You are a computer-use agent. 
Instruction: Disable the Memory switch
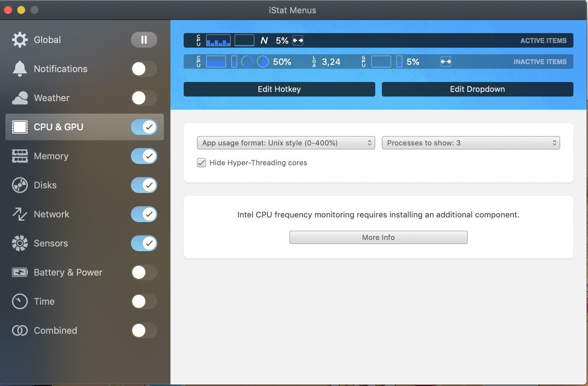(x=144, y=156)
